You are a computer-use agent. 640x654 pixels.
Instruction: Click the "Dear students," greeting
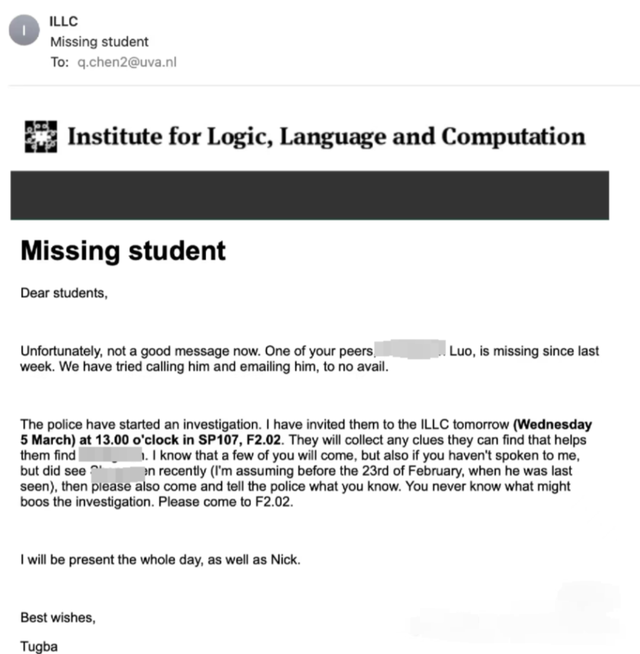[64, 294]
